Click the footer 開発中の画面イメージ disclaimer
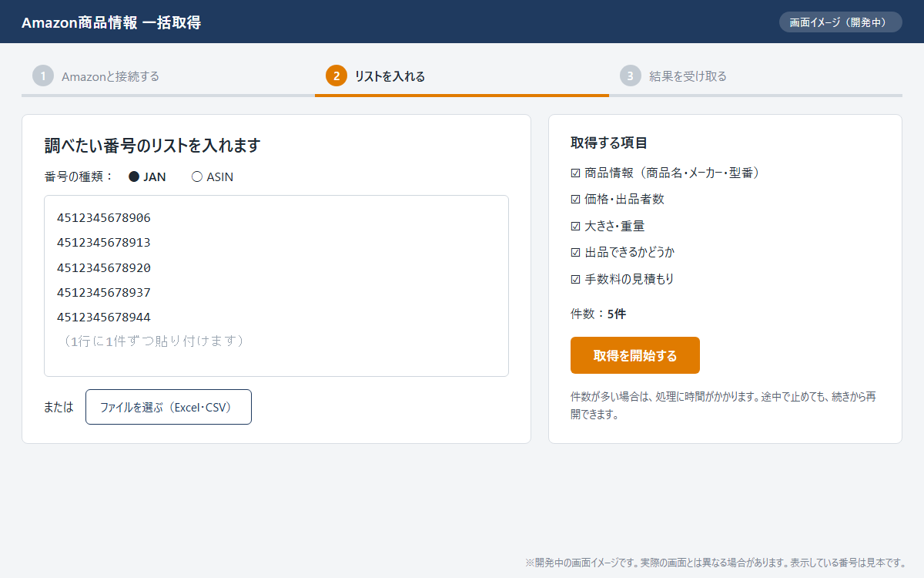Screen dimensions: 924x578 coord(715,563)
